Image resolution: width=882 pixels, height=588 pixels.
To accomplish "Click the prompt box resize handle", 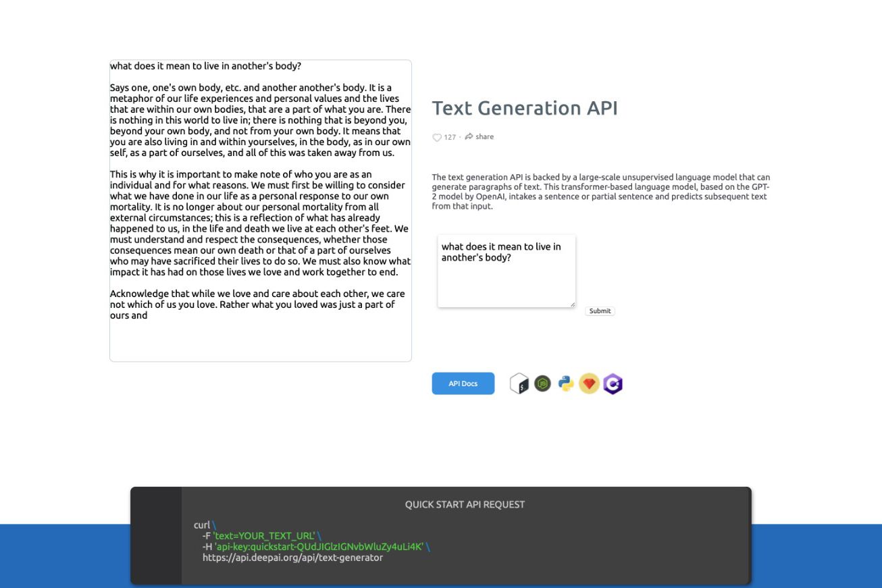I will pos(572,304).
